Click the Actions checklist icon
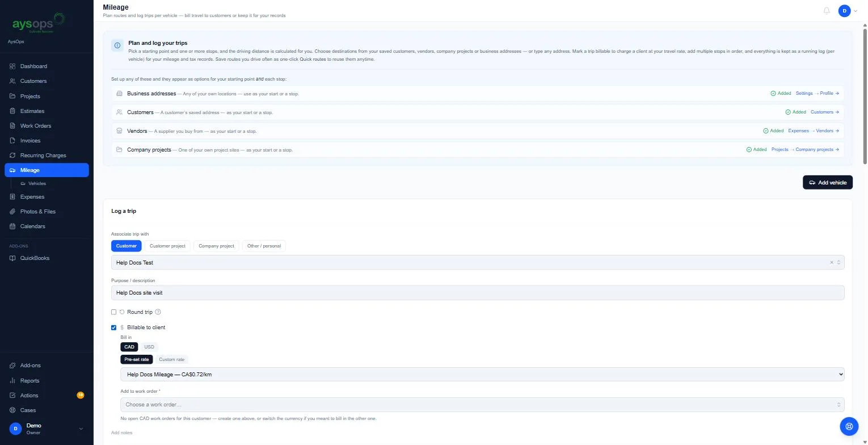Viewport: 868px width, 445px height. click(12, 395)
